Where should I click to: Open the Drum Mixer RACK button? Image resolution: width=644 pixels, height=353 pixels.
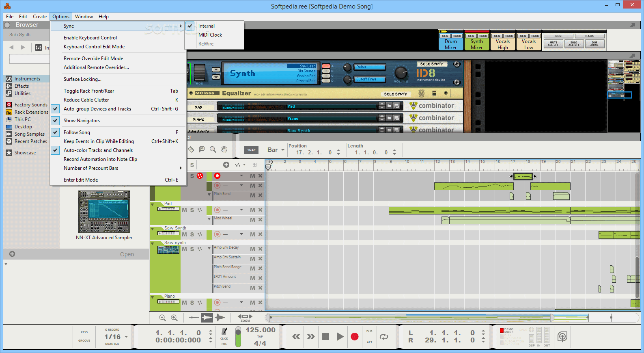point(457,36)
